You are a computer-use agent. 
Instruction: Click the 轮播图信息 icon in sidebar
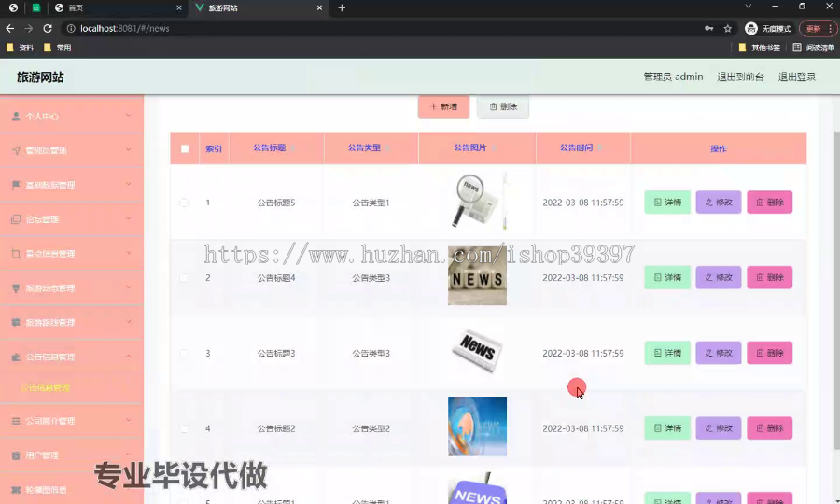pos(16,490)
